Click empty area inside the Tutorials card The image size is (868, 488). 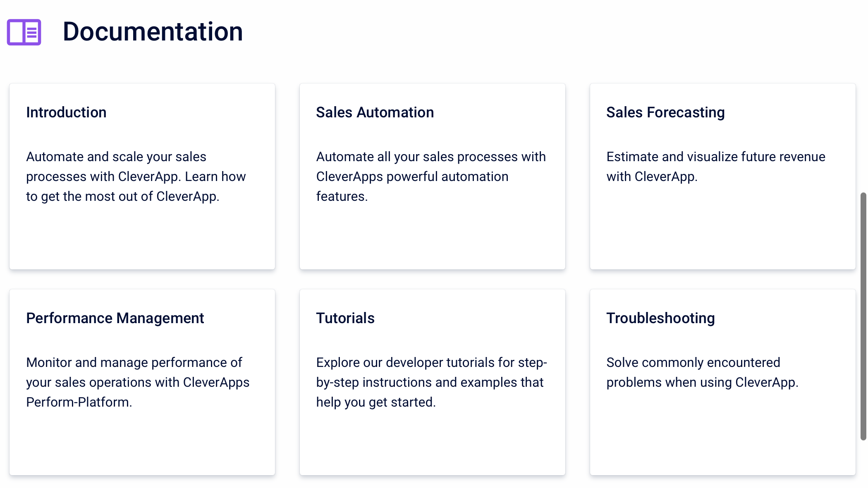point(432,444)
